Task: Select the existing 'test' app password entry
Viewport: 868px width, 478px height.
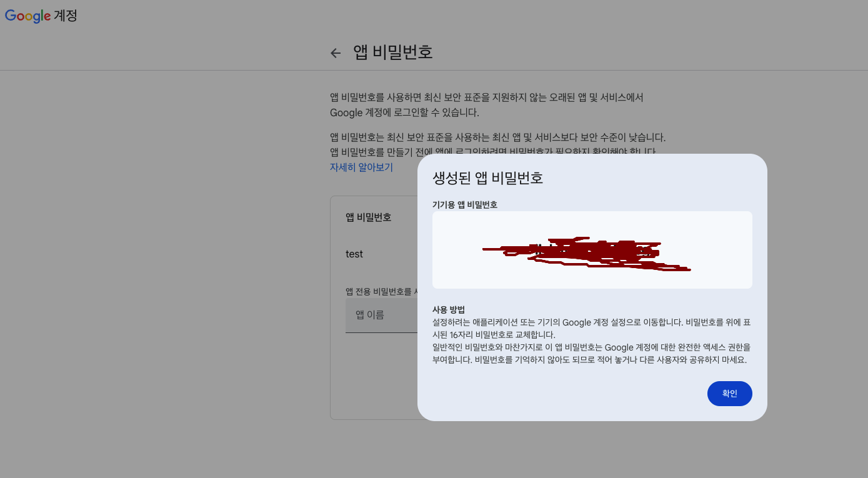Action: point(354,254)
